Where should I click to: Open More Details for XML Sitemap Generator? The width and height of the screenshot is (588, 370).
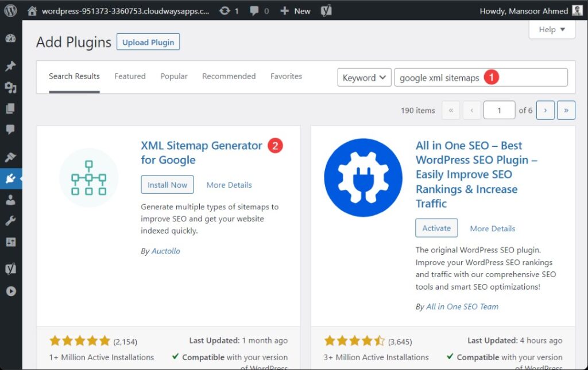click(229, 185)
